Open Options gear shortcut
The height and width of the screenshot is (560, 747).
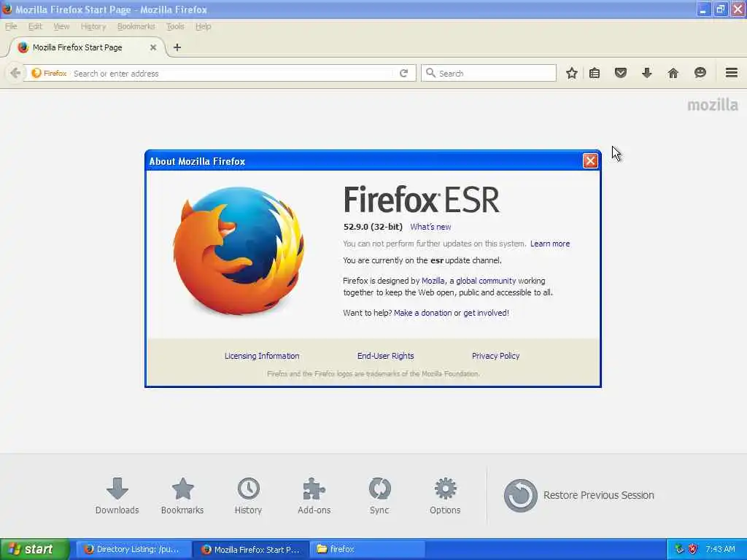(x=445, y=496)
